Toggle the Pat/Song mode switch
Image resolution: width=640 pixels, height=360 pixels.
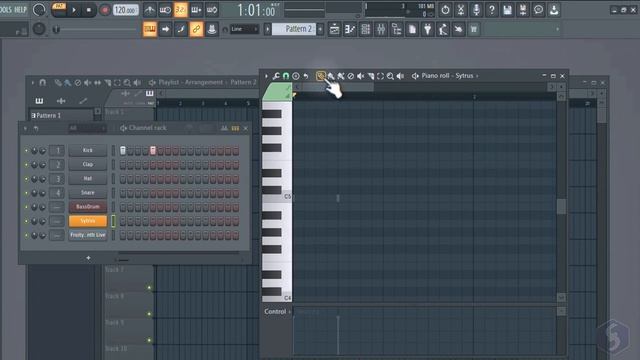point(59,9)
